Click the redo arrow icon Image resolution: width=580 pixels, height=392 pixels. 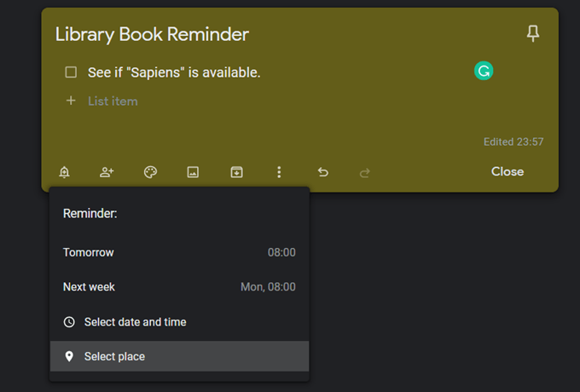click(365, 172)
